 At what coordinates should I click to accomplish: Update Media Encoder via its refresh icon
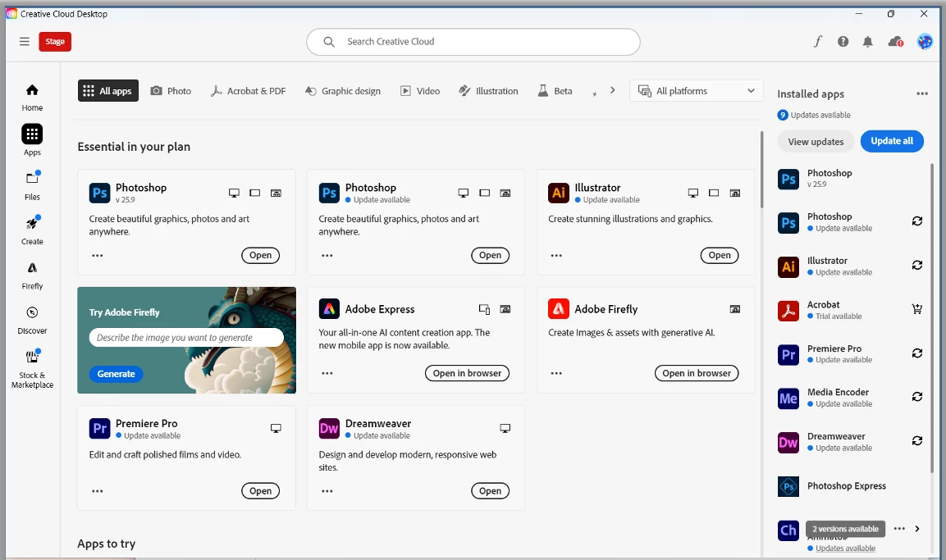(917, 397)
